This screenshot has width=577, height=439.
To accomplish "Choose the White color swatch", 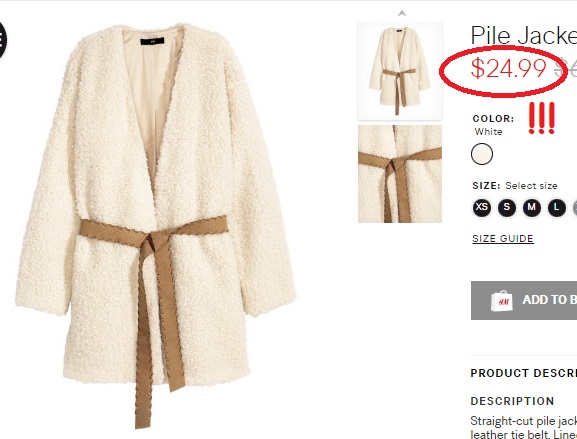I will pos(482,154).
